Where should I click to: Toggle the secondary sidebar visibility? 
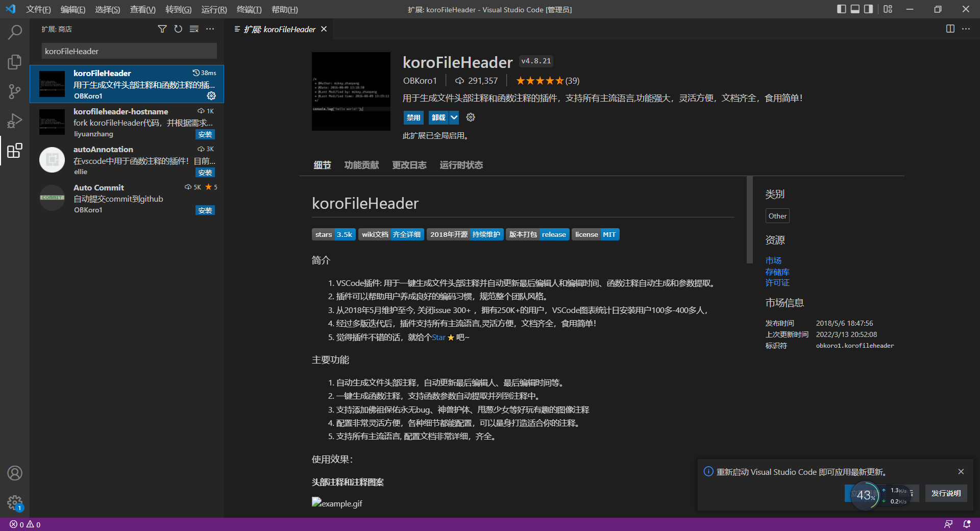click(x=868, y=9)
